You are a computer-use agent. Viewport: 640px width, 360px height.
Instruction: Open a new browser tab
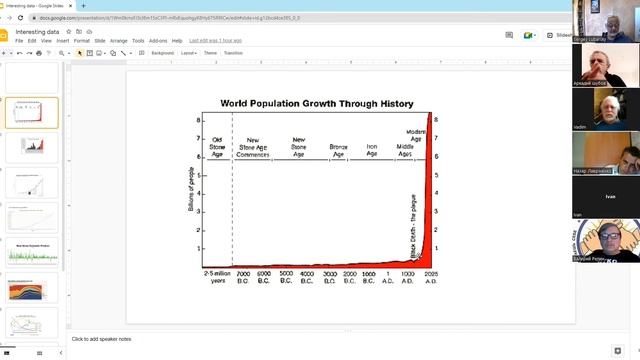(83, 6)
